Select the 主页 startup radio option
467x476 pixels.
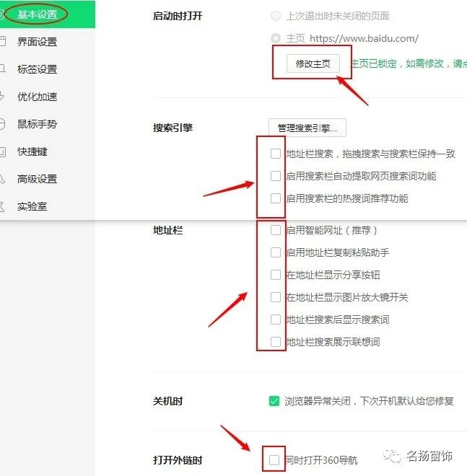pyautogui.click(x=276, y=38)
